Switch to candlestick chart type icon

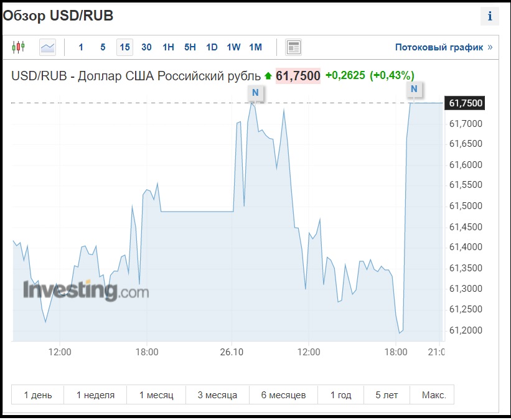pyautogui.click(x=19, y=47)
